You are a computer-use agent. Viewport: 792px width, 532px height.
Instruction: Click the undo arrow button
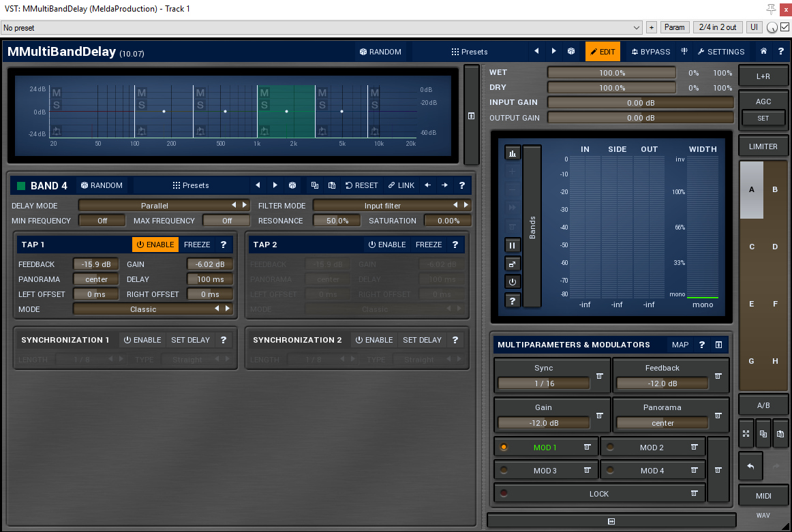[x=750, y=467]
